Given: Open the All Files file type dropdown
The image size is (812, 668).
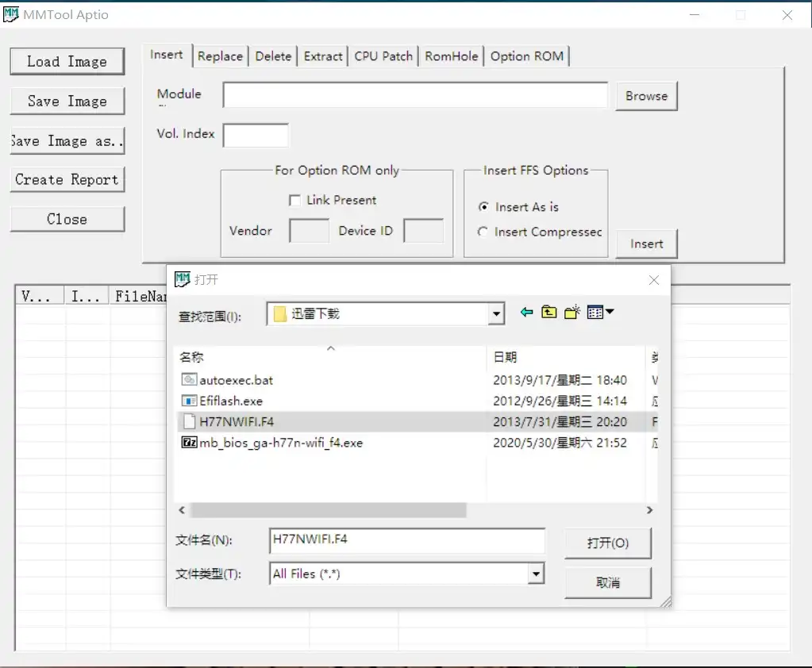Looking at the screenshot, I should click(537, 573).
